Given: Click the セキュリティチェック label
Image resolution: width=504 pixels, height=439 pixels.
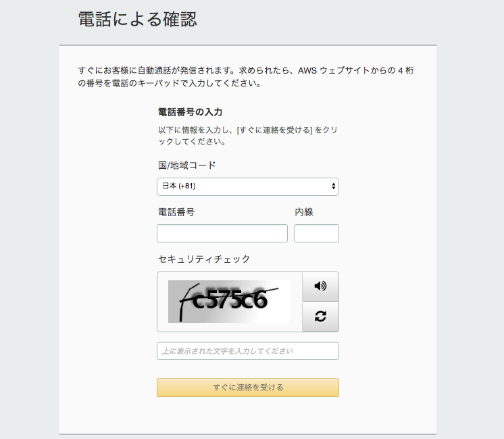Looking at the screenshot, I should pyautogui.click(x=204, y=259).
